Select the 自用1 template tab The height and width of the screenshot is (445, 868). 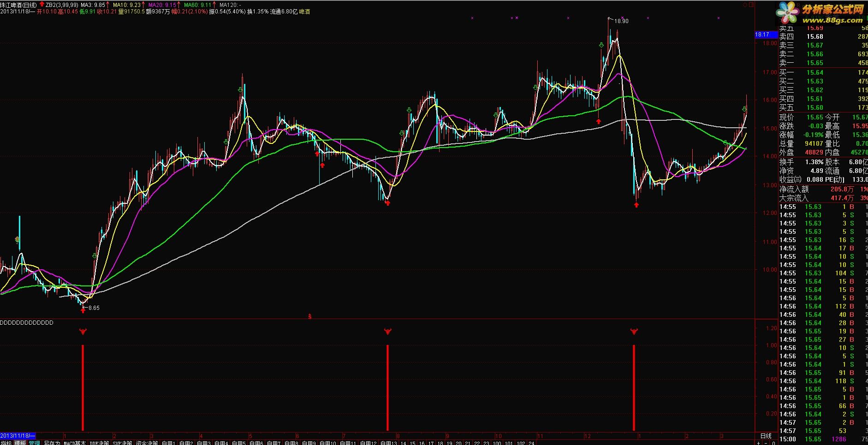pos(168,443)
